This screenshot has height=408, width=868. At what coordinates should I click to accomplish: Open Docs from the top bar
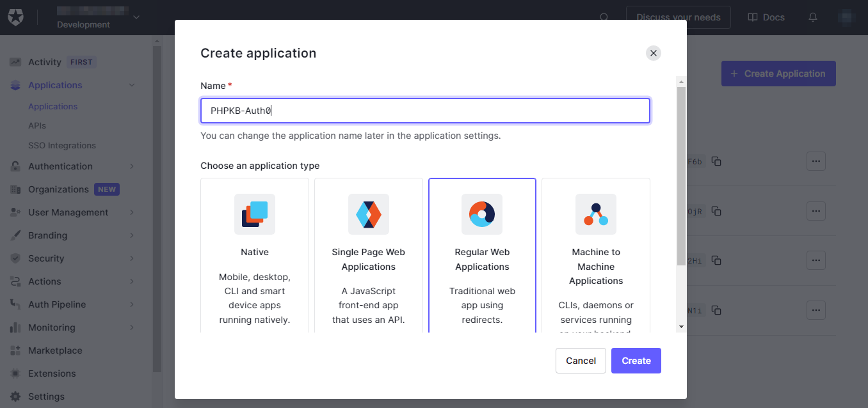[x=766, y=17]
